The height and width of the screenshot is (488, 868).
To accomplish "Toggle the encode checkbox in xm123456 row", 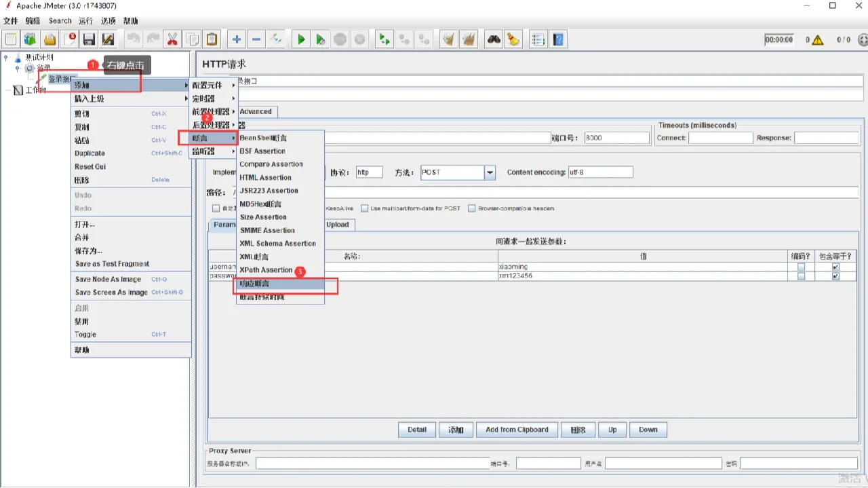I will point(801,276).
